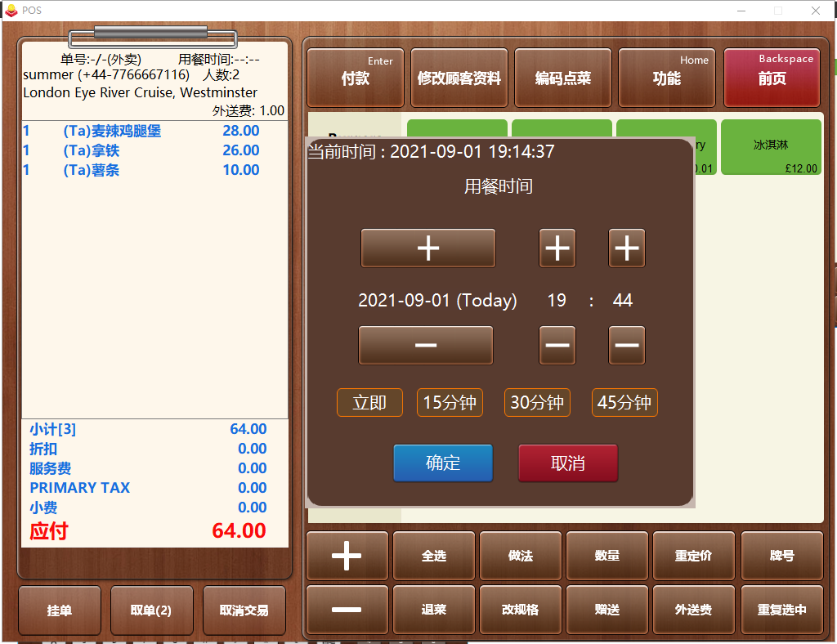Image resolution: width=837 pixels, height=644 pixels.
Task: Click the large plus quantity button in bottom toolbar
Action: pyautogui.click(x=347, y=556)
